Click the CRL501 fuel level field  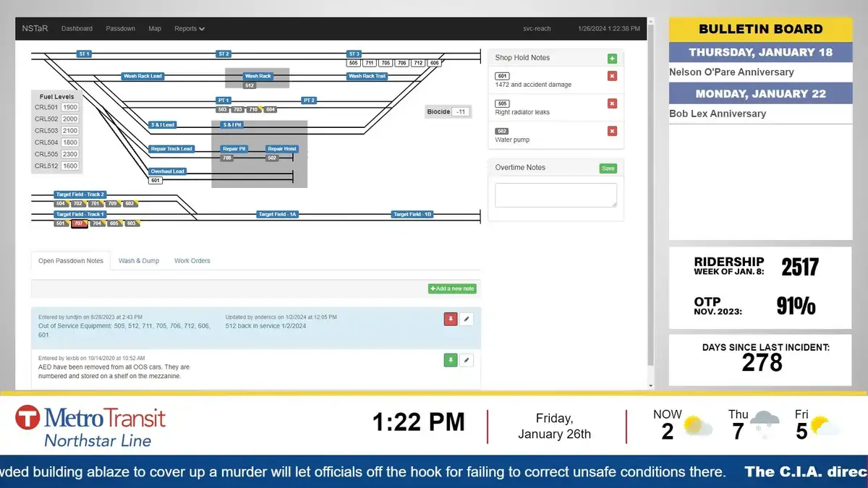70,108
